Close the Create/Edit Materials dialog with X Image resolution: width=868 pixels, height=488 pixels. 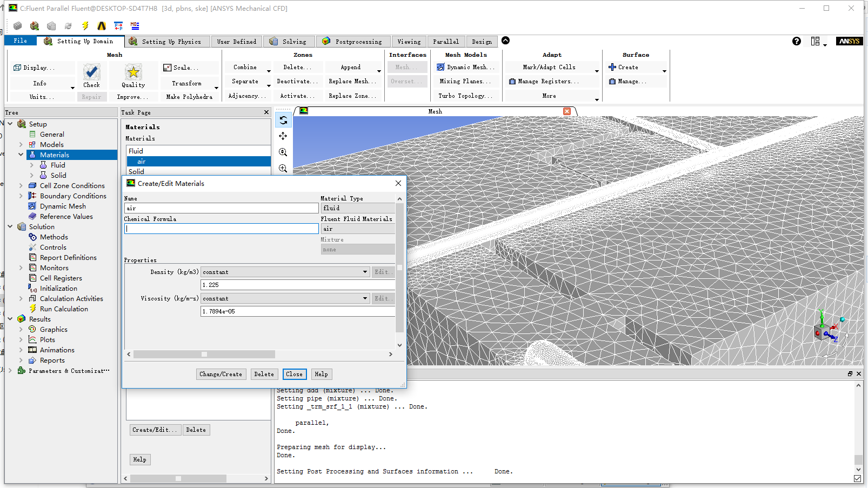coord(398,183)
